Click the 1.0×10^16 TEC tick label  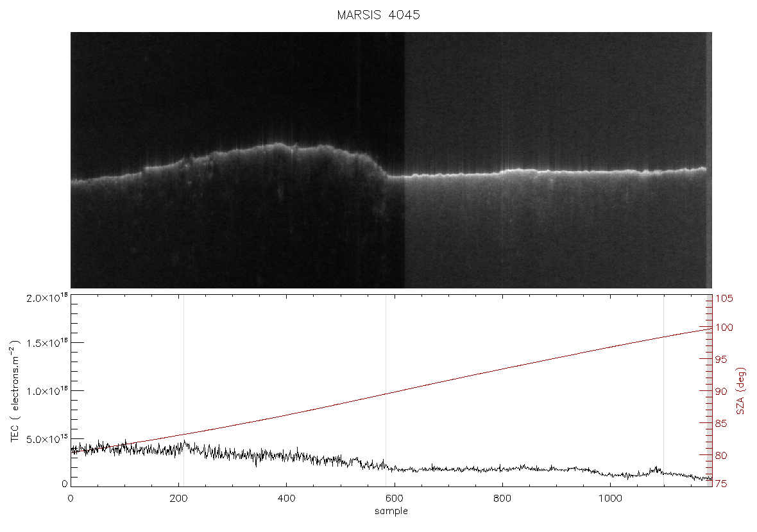click(x=47, y=391)
